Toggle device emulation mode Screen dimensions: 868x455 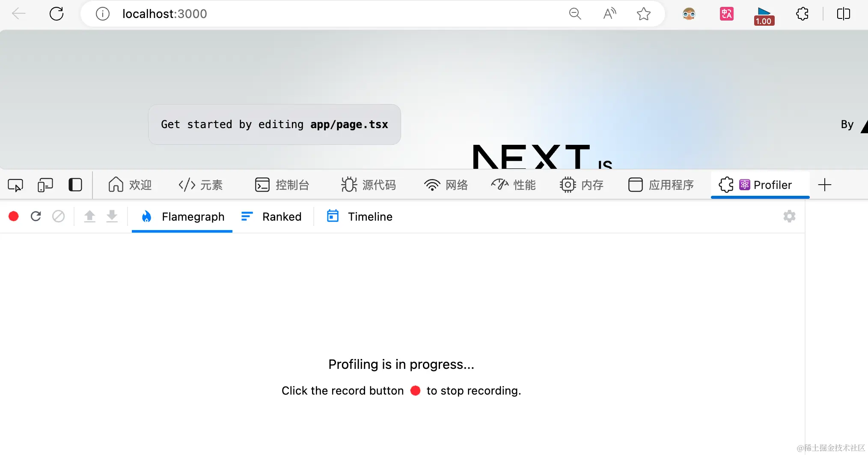coord(45,185)
